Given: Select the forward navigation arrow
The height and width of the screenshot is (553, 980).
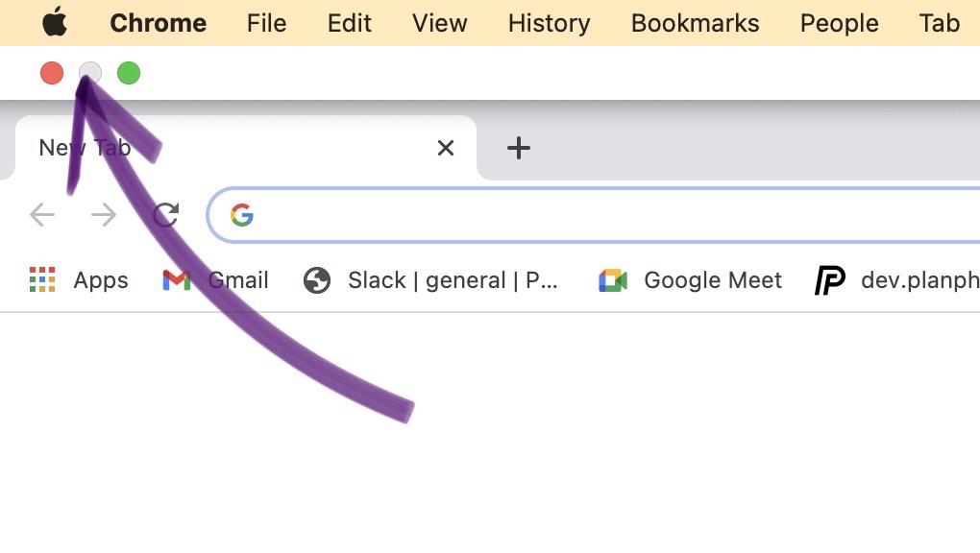Looking at the screenshot, I should 103,215.
